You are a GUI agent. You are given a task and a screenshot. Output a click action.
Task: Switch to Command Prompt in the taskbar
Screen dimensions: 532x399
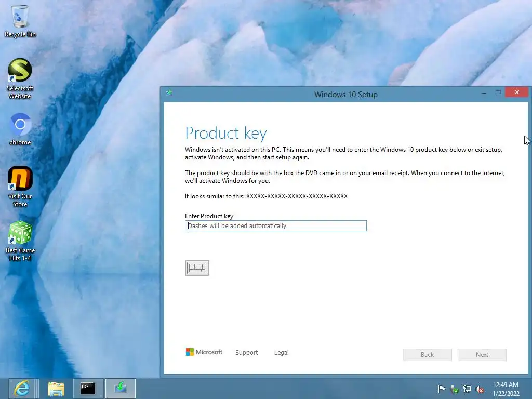pyautogui.click(x=87, y=389)
